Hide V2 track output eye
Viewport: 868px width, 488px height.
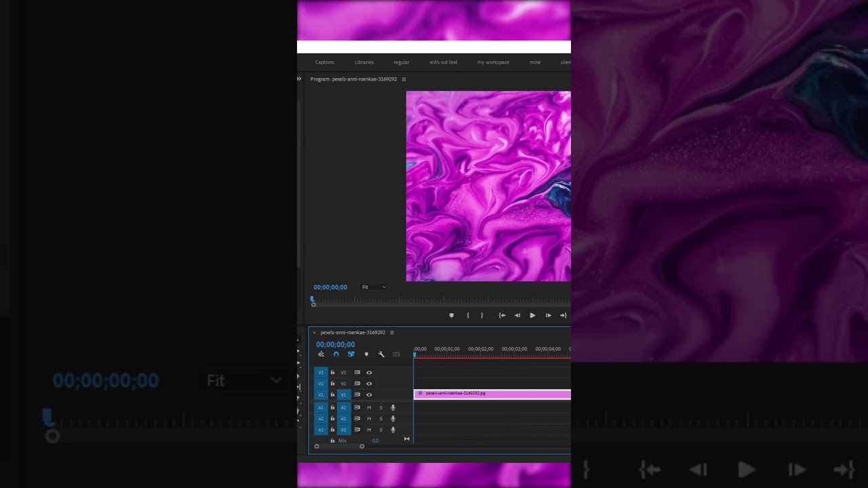click(370, 384)
